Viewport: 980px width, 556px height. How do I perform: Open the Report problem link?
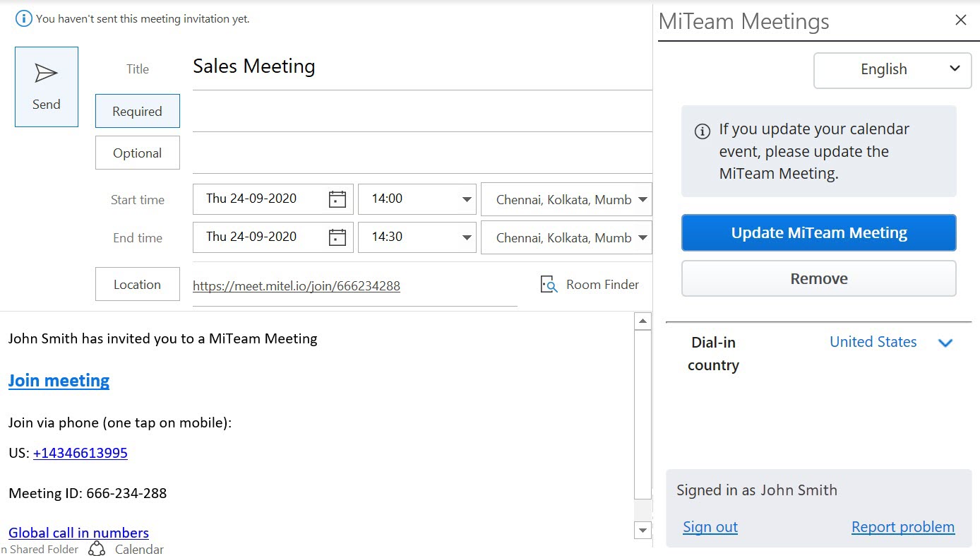coord(902,527)
